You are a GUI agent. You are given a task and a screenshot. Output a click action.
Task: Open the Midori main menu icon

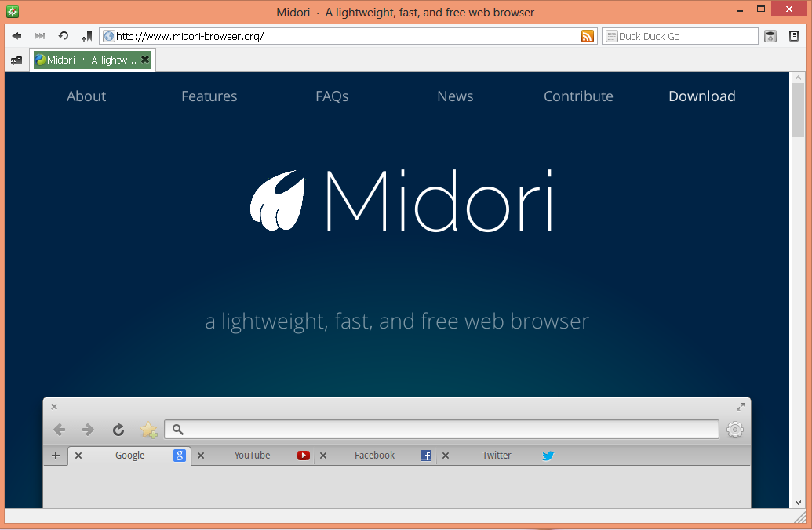793,36
